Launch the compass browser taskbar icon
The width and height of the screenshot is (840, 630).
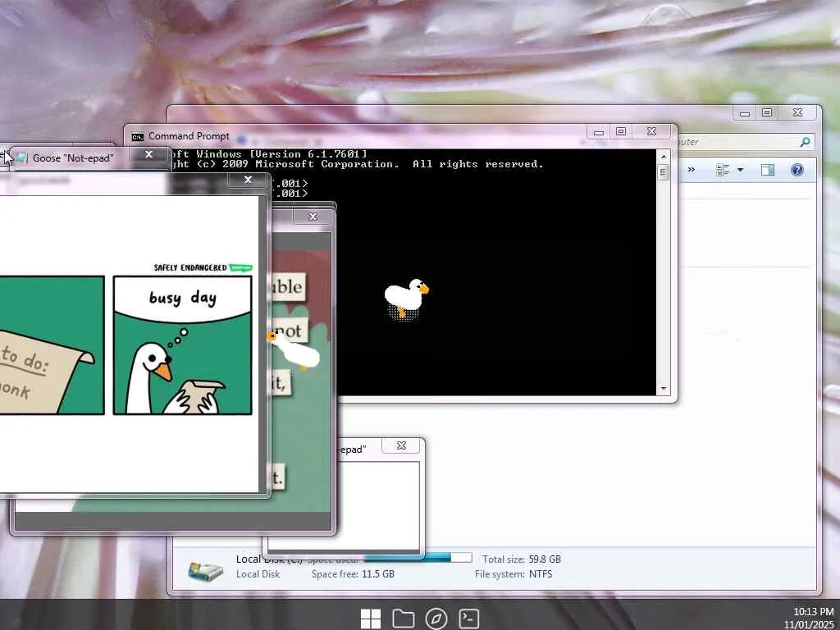click(436, 619)
